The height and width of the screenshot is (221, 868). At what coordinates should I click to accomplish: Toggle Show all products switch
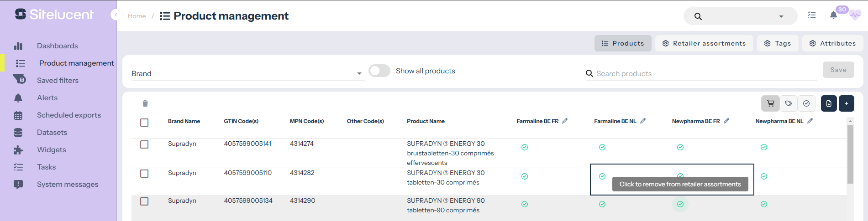click(x=379, y=71)
